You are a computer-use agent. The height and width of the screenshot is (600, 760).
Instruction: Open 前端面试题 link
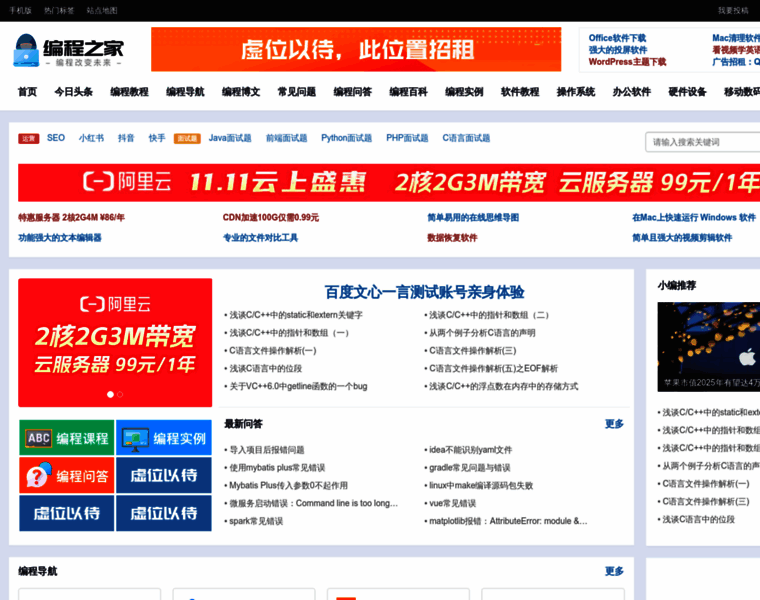(286, 138)
